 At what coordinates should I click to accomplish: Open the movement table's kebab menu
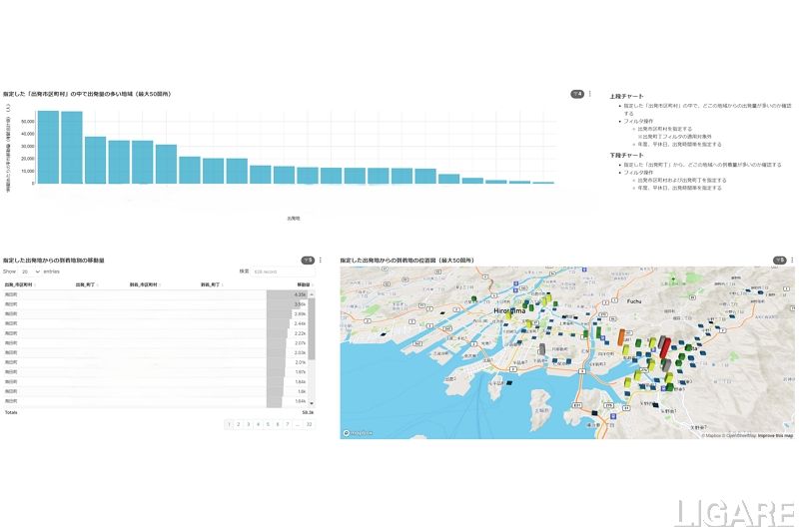[321, 261]
